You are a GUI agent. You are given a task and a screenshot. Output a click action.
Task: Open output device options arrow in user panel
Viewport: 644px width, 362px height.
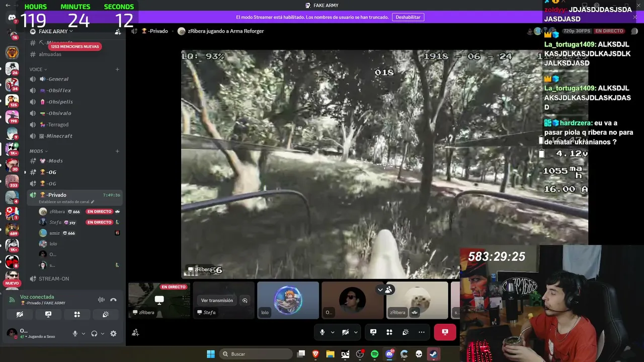click(x=103, y=333)
